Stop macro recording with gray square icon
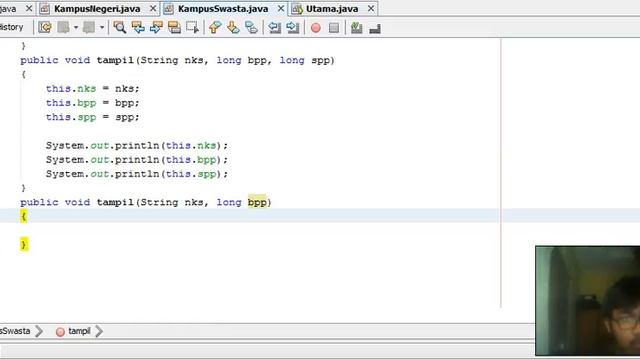640x360 pixels. (334, 28)
